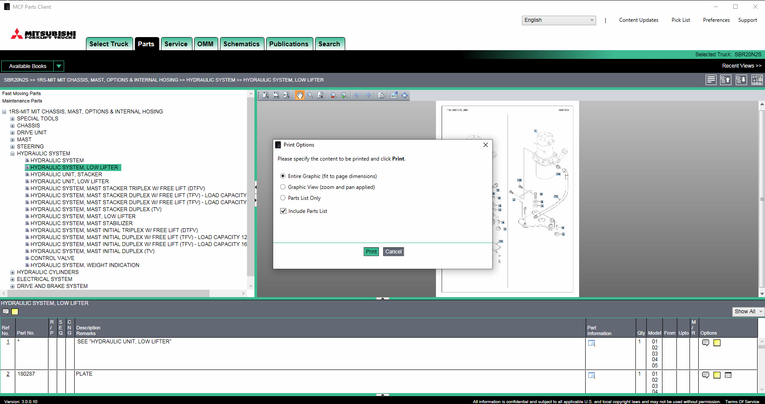
Task: Open the OMM tab
Action: [205, 44]
